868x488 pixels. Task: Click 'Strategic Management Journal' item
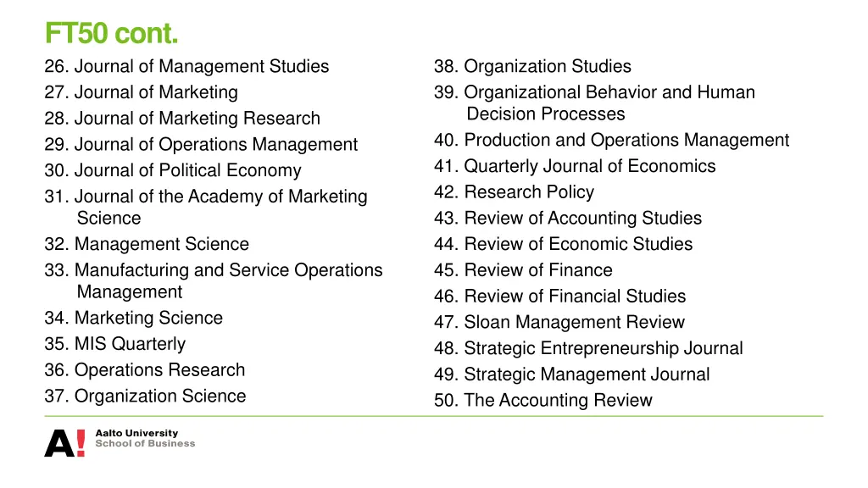pyautogui.click(x=572, y=374)
